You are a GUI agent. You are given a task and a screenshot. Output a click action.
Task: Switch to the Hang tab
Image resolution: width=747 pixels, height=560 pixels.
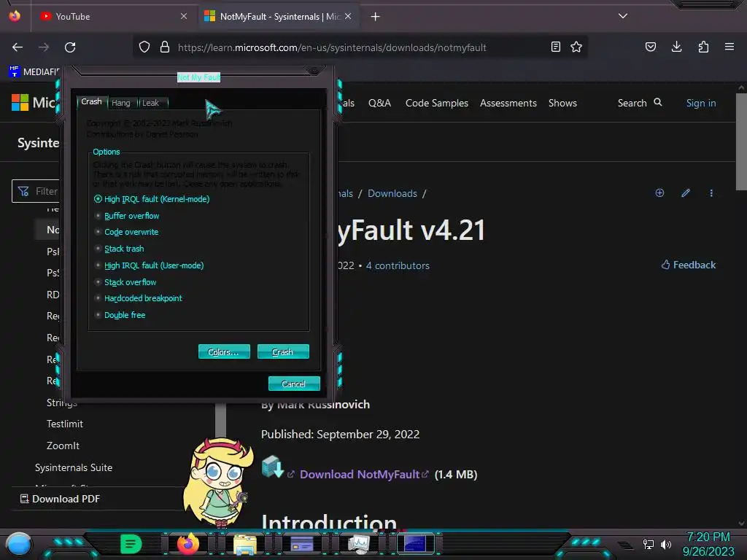click(x=121, y=103)
